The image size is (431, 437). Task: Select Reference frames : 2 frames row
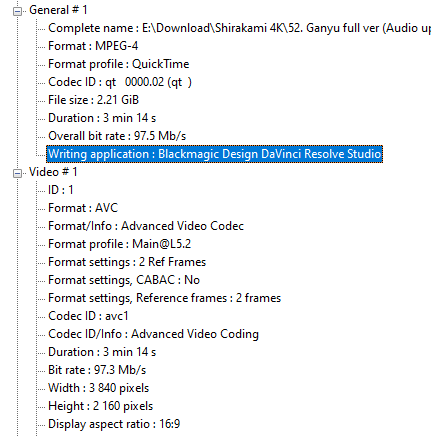165,298
